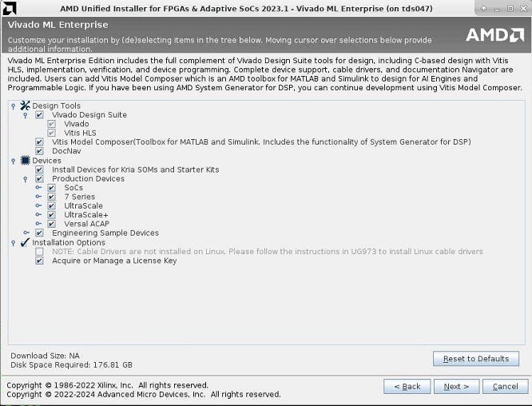Click the Devices chip icon
This screenshot has width=532, height=406.
pos(25,161)
